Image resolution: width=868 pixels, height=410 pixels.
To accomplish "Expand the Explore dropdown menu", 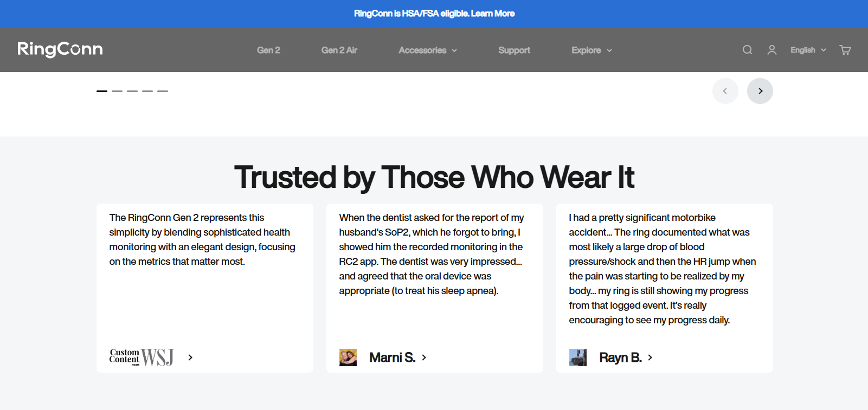I will [591, 50].
